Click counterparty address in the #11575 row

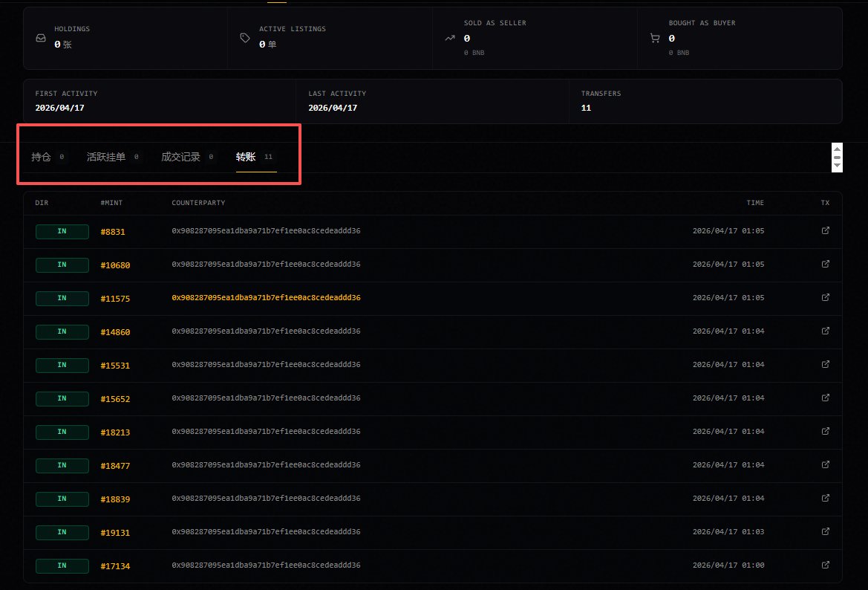point(266,297)
